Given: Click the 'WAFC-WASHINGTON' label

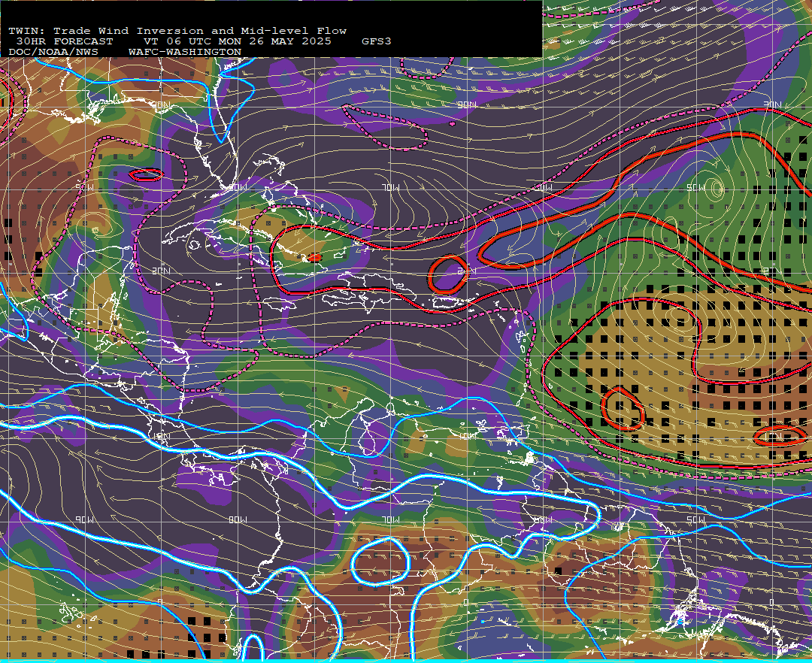Looking at the screenshot, I should [x=185, y=52].
